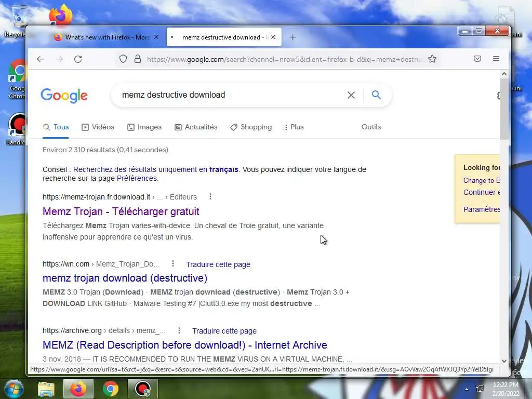
Task: Open the three-dot menu for wn.com result
Action: [172, 263]
